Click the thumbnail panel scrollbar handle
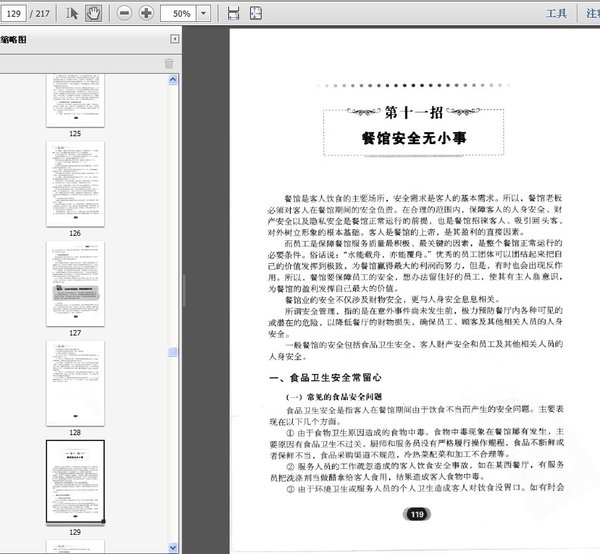 pyautogui.click(x=173, y=352)
